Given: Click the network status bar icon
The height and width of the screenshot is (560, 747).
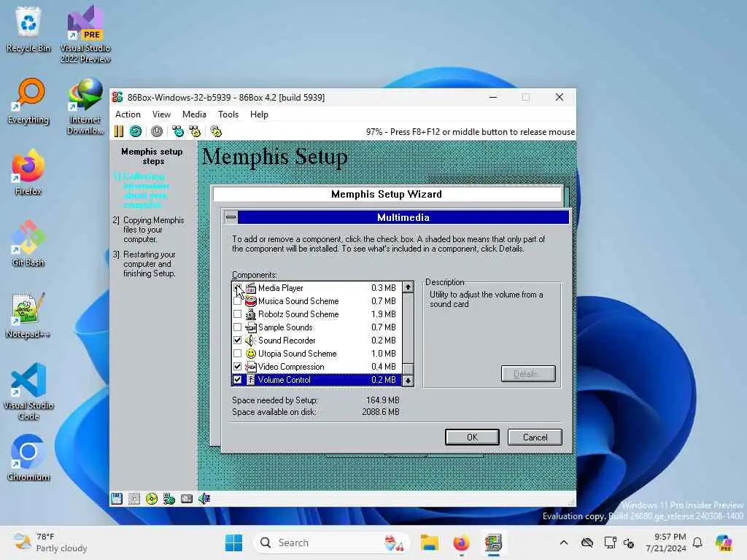Looking at the screenshot, I should [x=169, y=499].
